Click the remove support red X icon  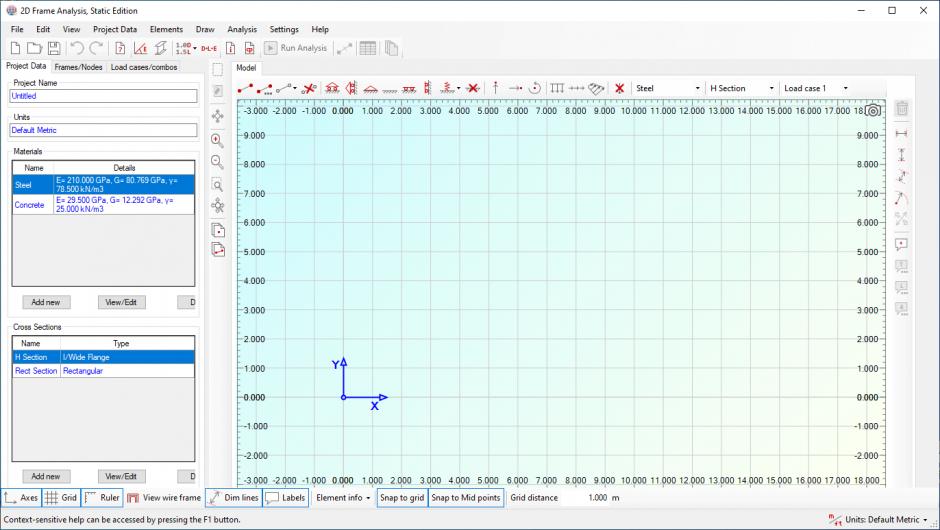473,88
